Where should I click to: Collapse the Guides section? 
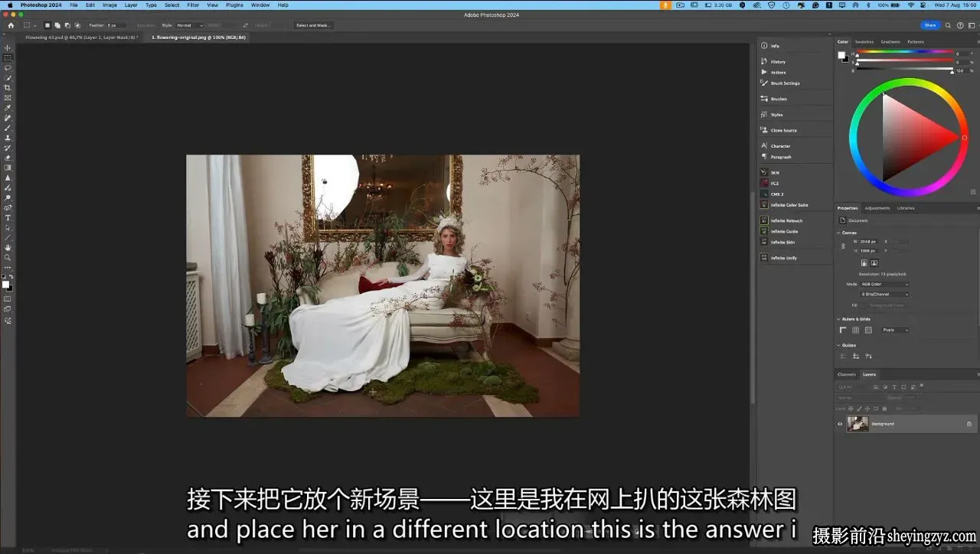click(x=838, y=345)
